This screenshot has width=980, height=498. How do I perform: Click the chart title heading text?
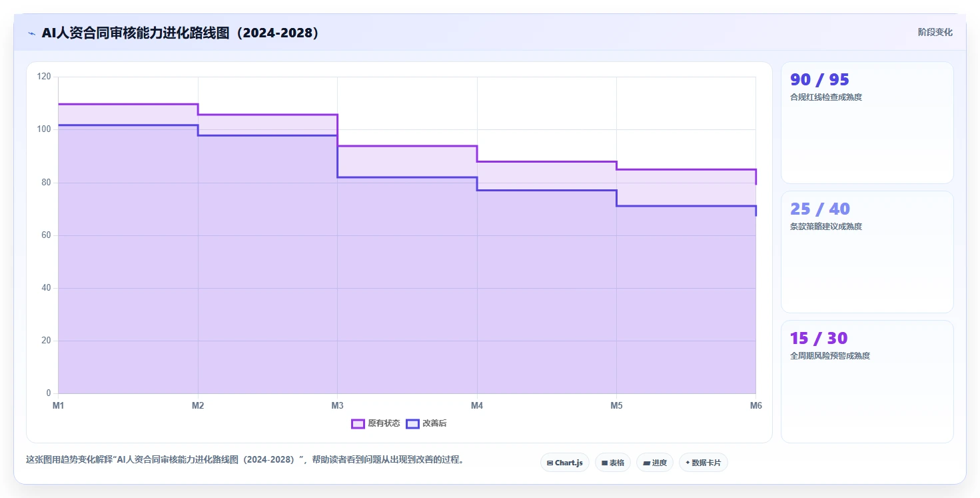click(180, 33)
